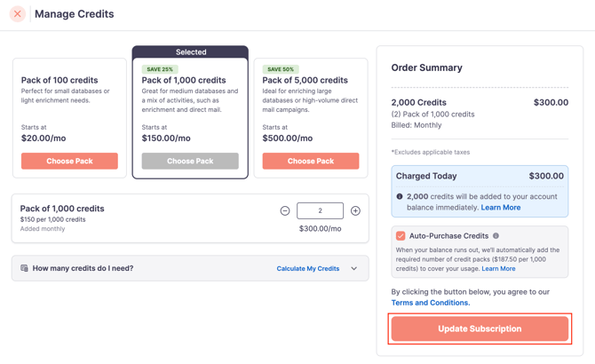Open Learn More under Auto-Purchase Credits
Screen dimensions: 595x364
click(x=498, y=268)
